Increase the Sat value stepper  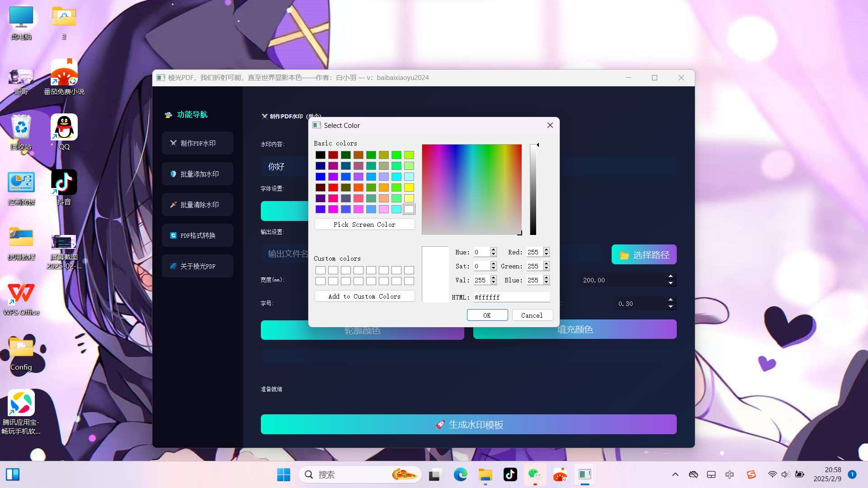(x=494, y=264)
